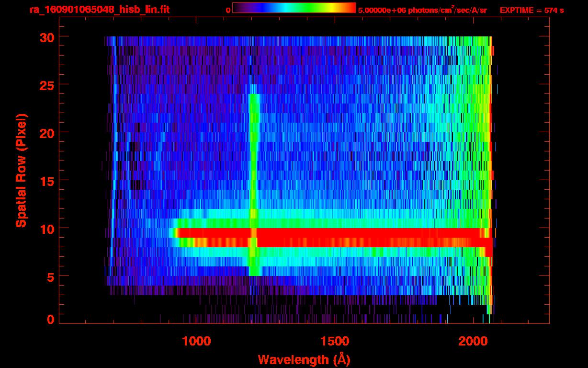
Task: Click the 5.00000e+06 photons unit label
Action: point(422,10)
